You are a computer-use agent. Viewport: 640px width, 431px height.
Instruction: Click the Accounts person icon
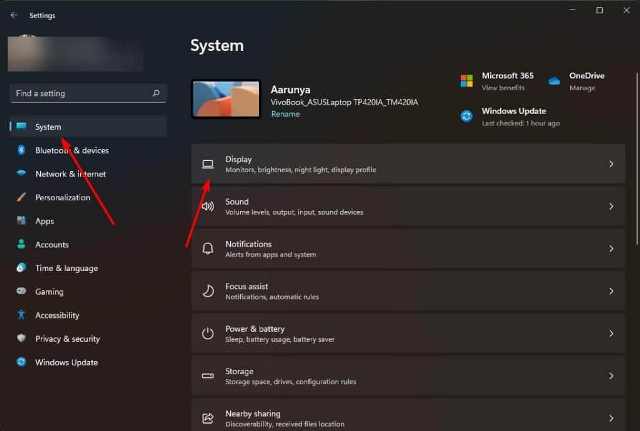[21, 244]
